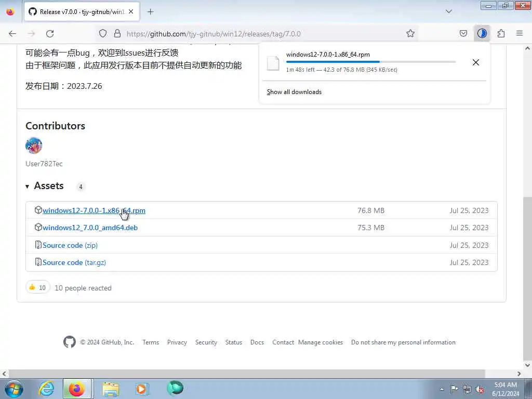Image resolution: width=532 pixels, height=399 pixels.
Task: Click the URL address bar
Action: click(258, 34)
